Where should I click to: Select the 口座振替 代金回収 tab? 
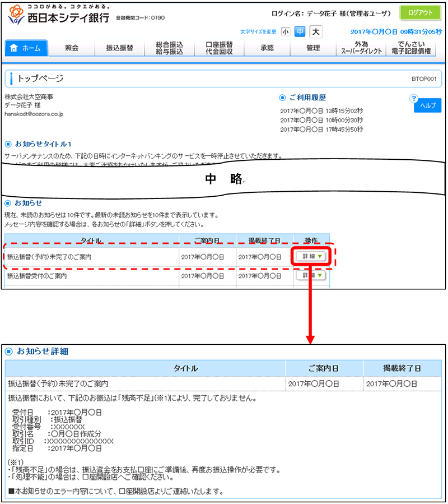(219, 48)
